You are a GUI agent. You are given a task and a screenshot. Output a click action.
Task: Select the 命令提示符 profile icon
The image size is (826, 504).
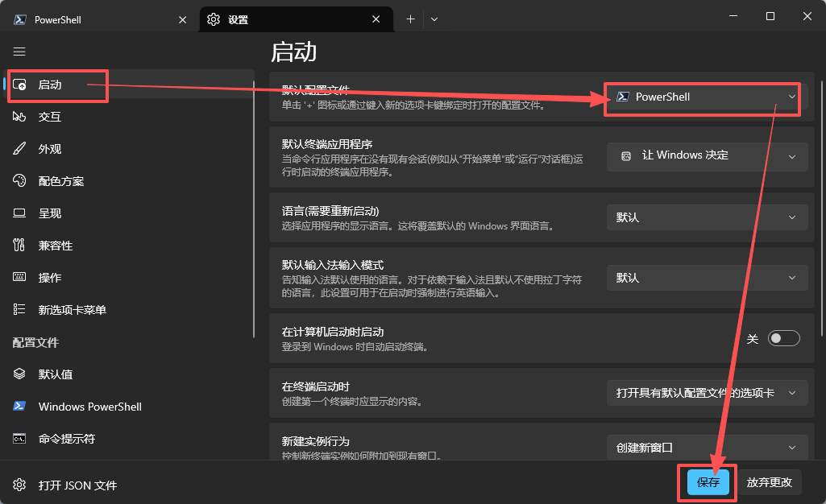(x=19, y=438)
